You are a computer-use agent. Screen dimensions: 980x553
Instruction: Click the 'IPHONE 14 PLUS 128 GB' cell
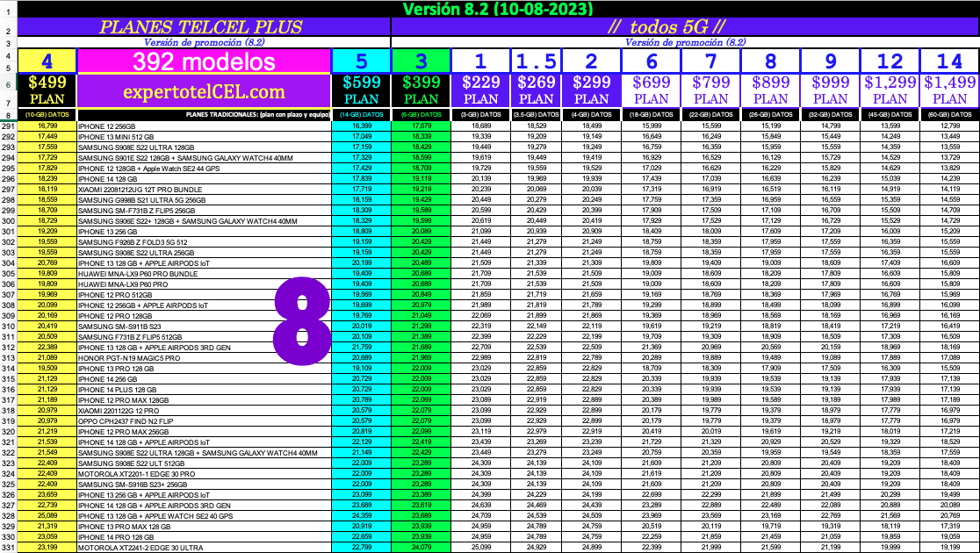point(204,389)
